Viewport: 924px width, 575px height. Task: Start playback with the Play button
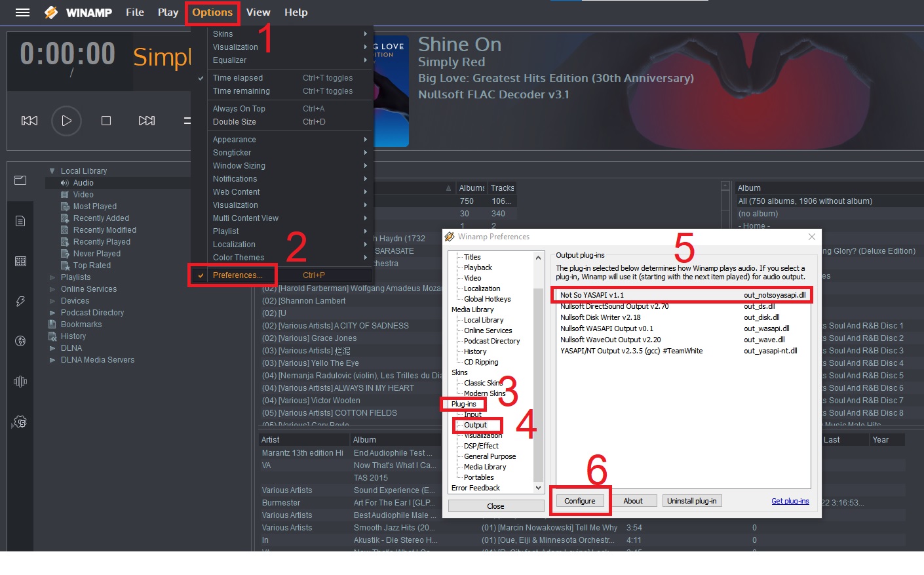pyautogui.click(x=66, y=121)
